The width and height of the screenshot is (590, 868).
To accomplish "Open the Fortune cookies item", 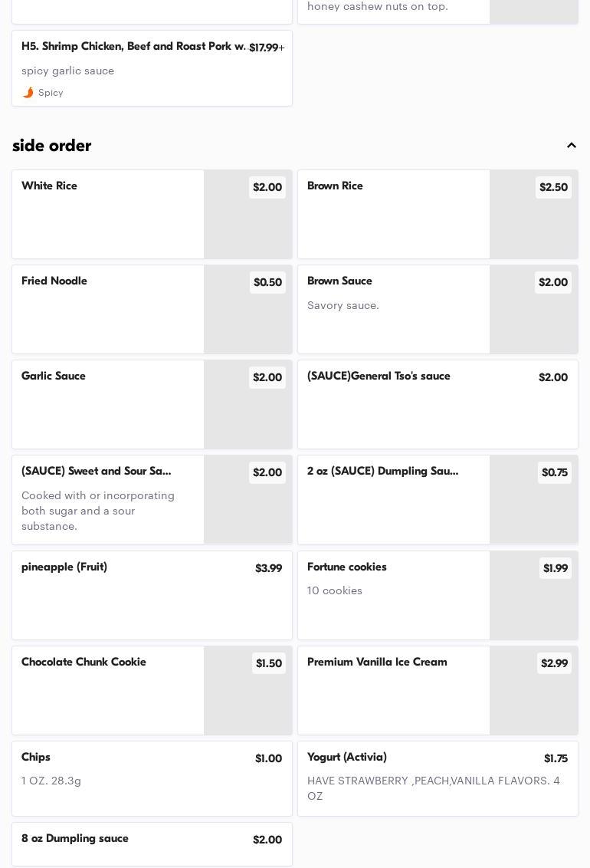I will pyautogui.click(x=438, y=596).
